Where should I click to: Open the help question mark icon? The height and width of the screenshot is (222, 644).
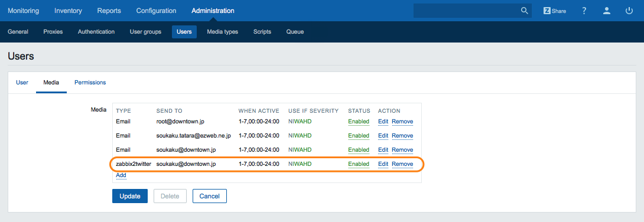[584, 11]
